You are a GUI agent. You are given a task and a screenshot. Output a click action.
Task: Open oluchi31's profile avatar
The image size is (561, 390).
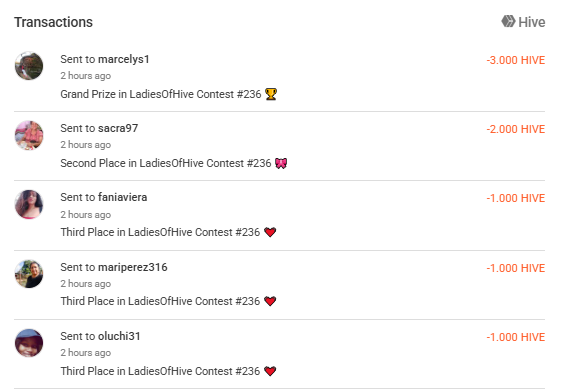tap(29, 343)
